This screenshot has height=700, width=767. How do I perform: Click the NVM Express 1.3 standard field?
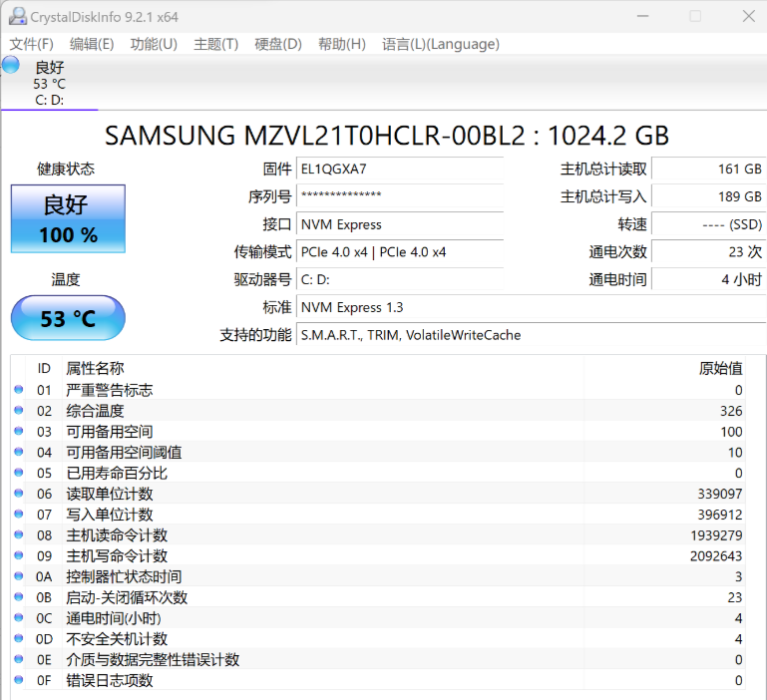tap(532, 308)
